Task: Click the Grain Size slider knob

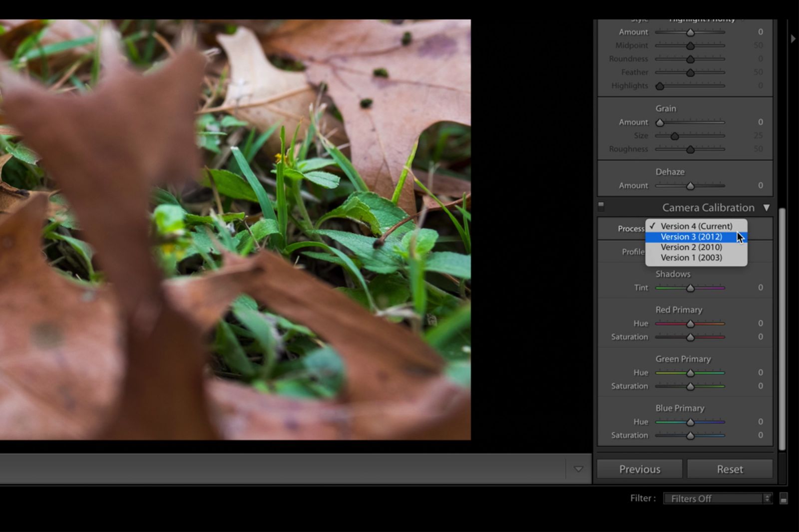Action: click(x=675, y=135)
